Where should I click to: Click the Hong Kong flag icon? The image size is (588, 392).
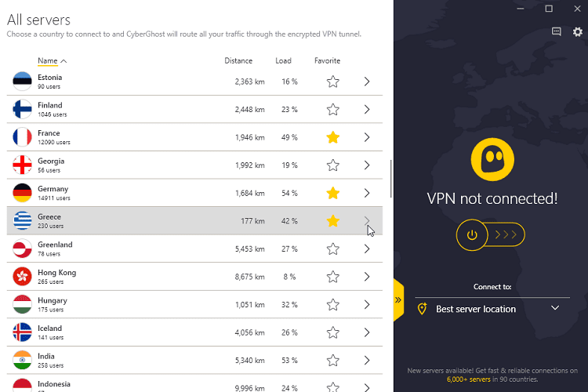22,277
